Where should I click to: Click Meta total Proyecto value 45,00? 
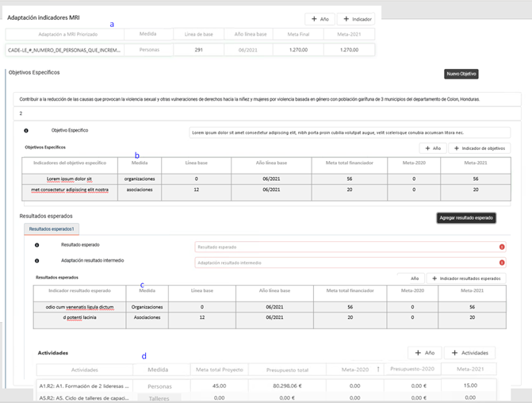pos(219,386)
